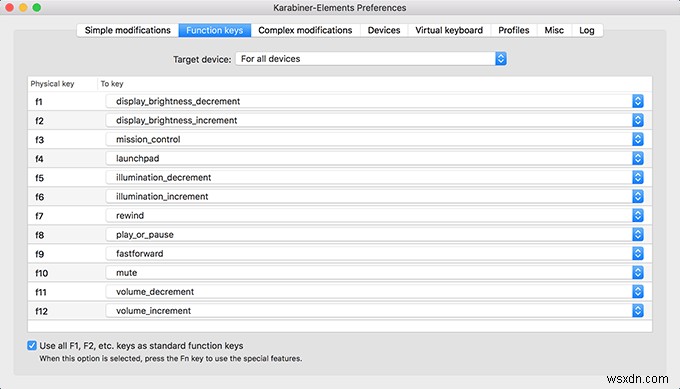Select the f3 physical key label
The height and width of the screenshot is (389, 680).
(39, 140)
